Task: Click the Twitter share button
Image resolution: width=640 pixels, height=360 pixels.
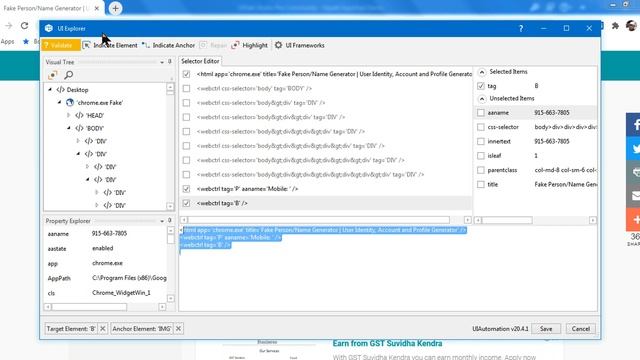Action: point(633,149)
